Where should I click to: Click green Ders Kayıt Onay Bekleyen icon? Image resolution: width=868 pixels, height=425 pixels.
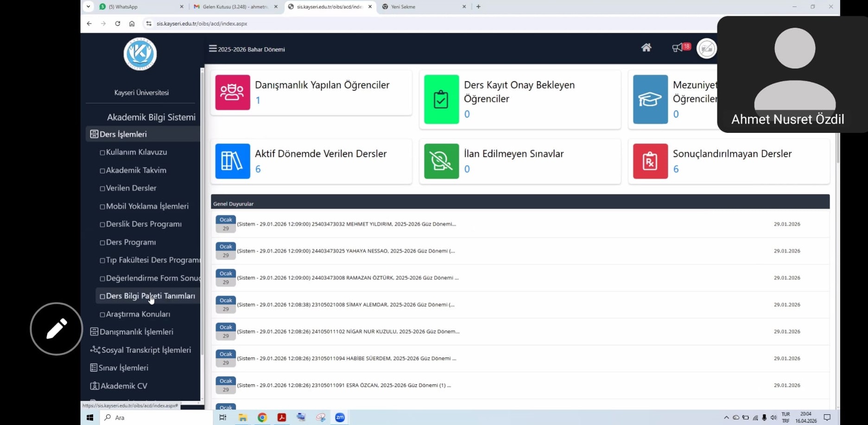click(441, 99)
